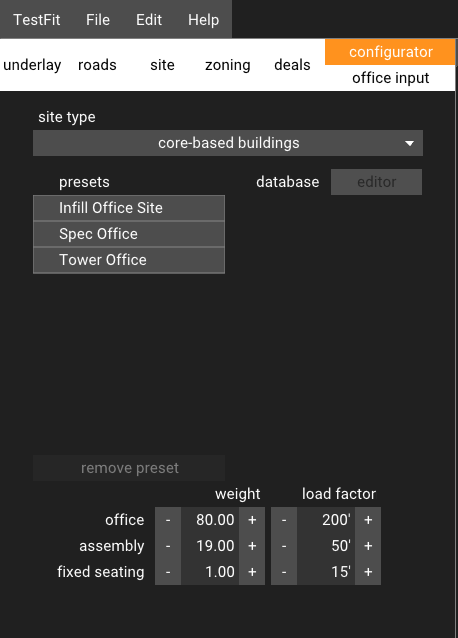The width and height of the screenshot is (458, 638).
Task: Increase fixed seating load factor
Action: pos(368,572)
